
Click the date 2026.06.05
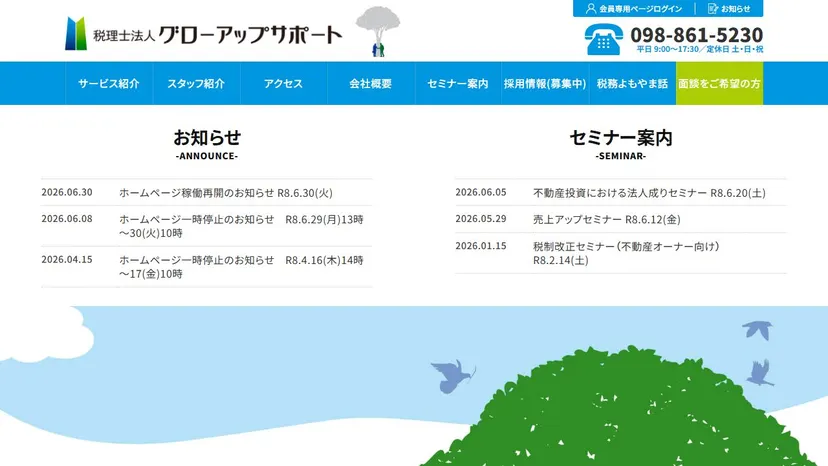[481, 192]
